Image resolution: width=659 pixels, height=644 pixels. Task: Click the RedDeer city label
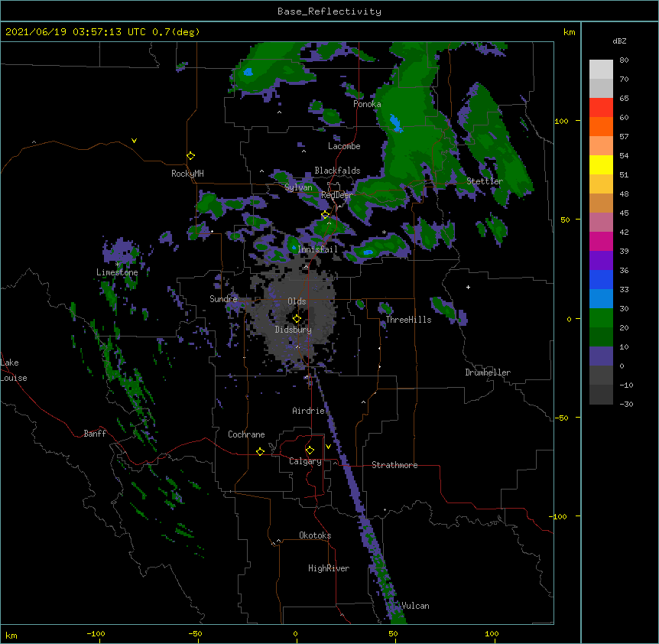(x=336, y=195)
